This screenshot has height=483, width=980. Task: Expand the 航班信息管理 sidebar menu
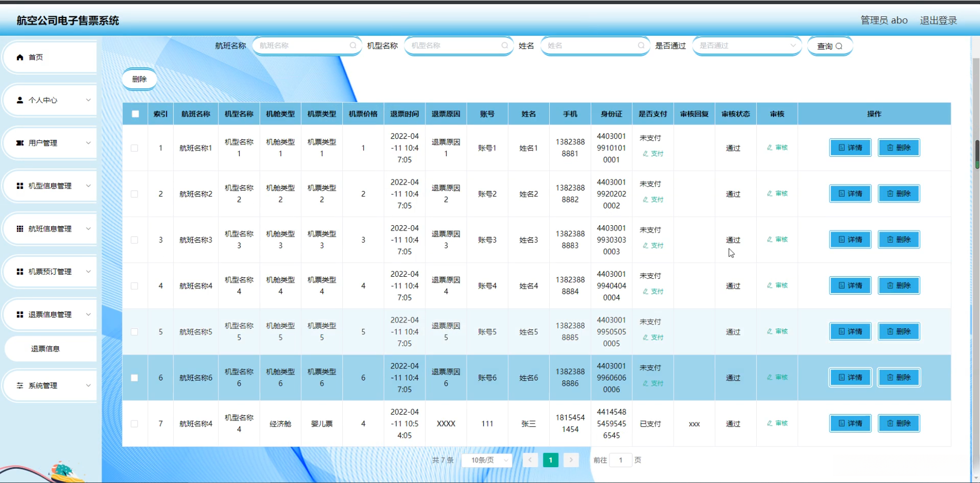click(x=50, y=229)
